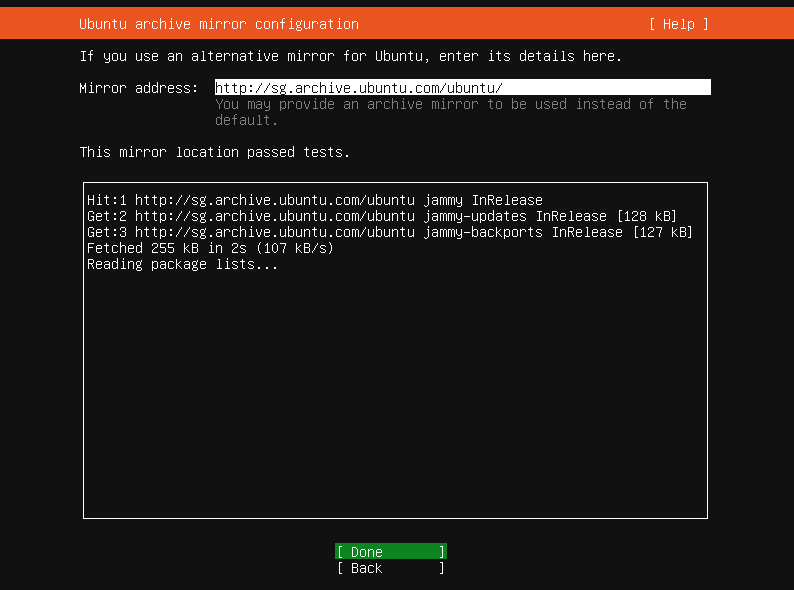This screenshot has height=590, width=794.
Task: Click the 'Hit:1' jammy InRelease log line
Action: tap(314, 200)
